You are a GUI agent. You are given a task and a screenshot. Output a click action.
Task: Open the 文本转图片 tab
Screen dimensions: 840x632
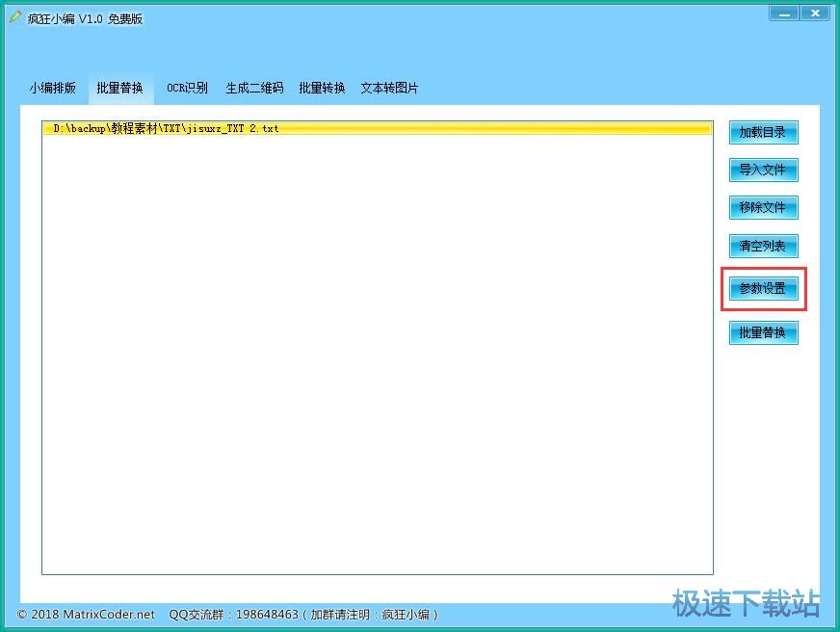389,88
